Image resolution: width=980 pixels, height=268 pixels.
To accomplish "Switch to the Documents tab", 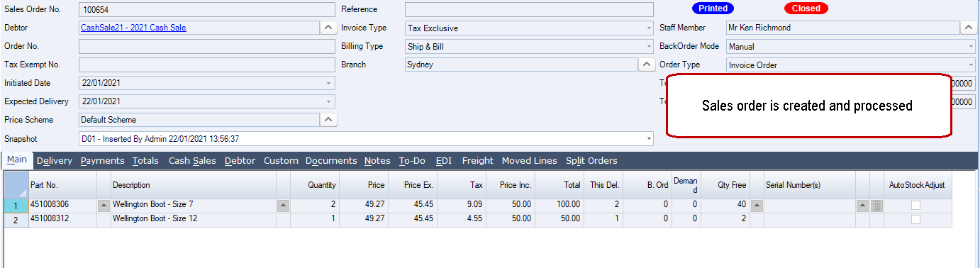I will [331, 161].
